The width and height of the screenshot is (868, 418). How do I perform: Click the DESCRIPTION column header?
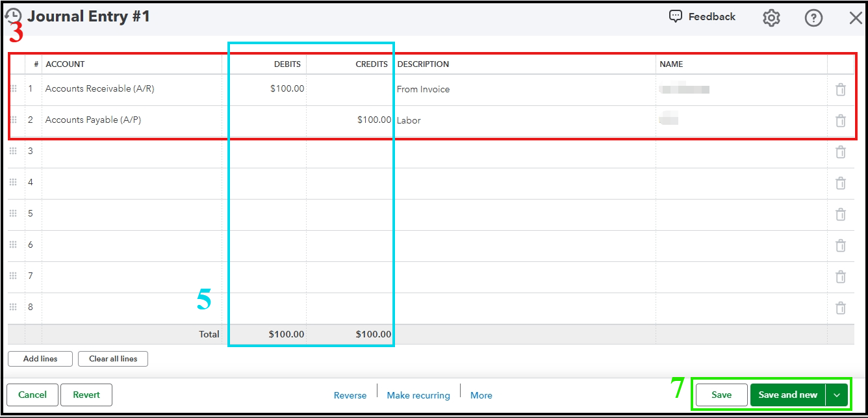pos(423,64)
